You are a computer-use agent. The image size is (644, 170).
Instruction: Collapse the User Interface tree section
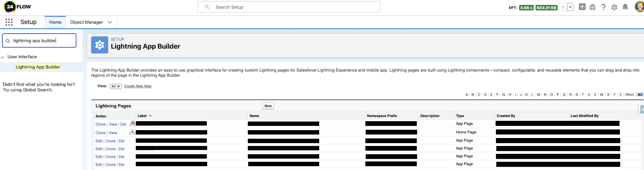(3, 57)
